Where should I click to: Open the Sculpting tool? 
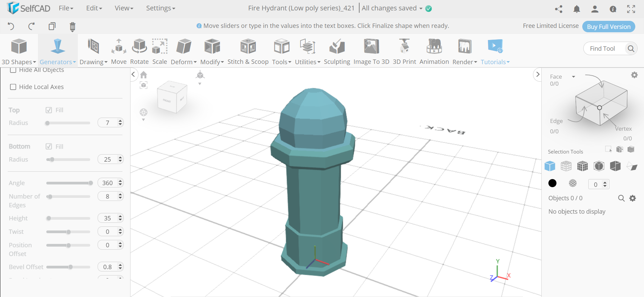(x=337, y=51)
